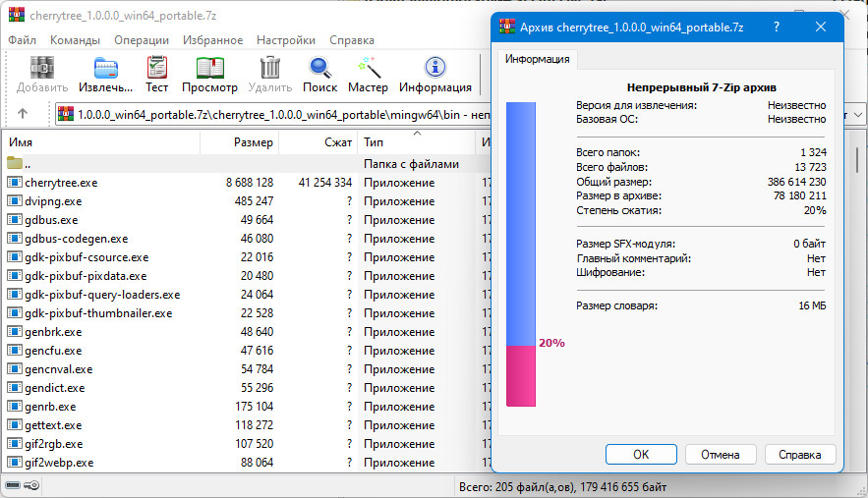Open the Справка menu
868x498 pixels.
(x=352, y=40)
